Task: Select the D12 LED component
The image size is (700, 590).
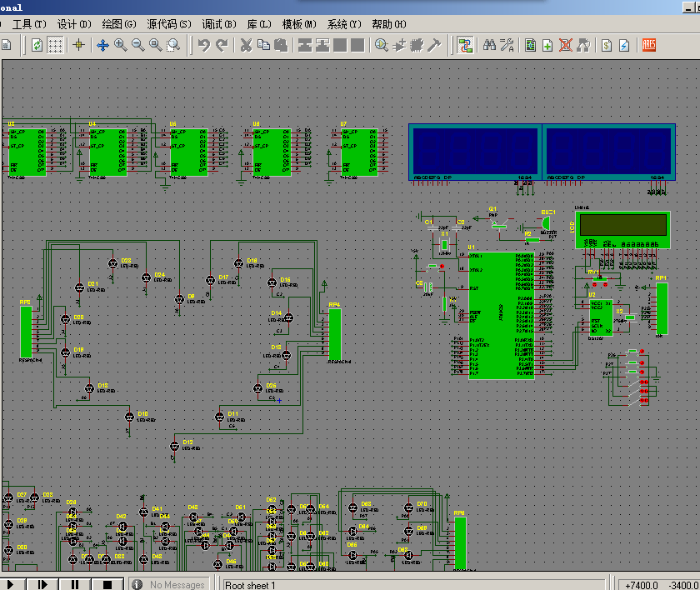Action: click(x=174, y=446)
